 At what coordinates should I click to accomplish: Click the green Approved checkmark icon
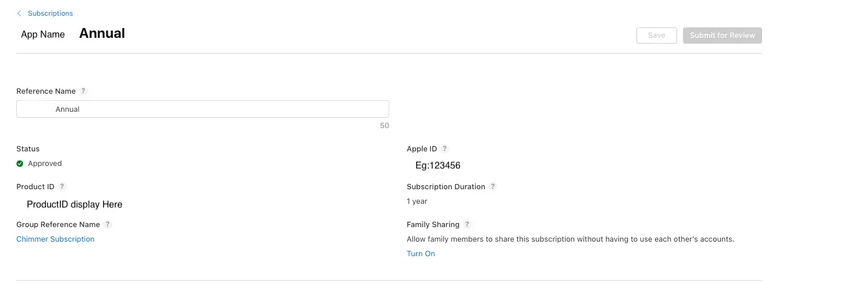(20, 164)
